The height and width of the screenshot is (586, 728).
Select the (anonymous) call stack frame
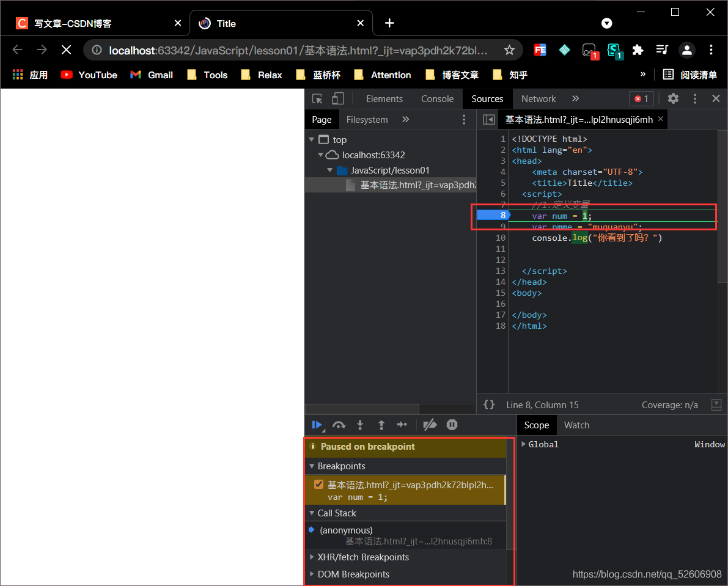405,535
